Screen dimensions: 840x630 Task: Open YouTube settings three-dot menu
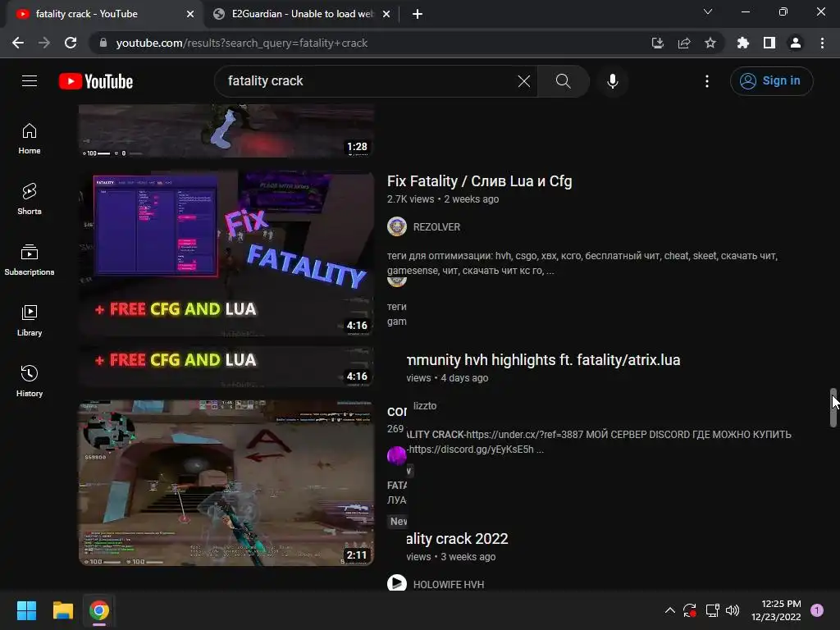[707, 81]
